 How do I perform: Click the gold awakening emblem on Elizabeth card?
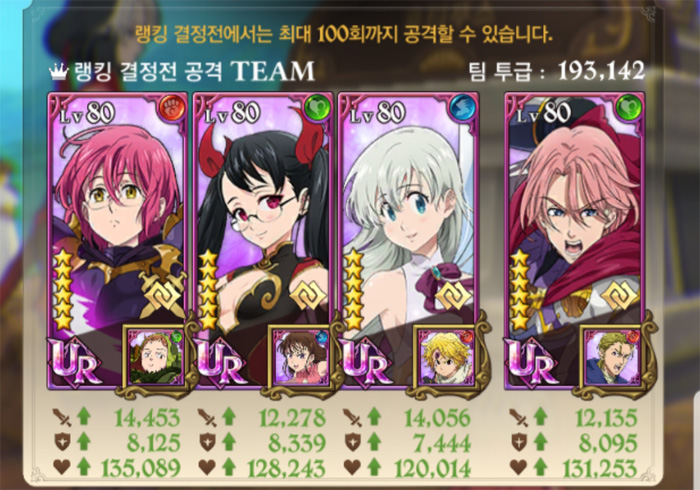[x=454, y=296]
